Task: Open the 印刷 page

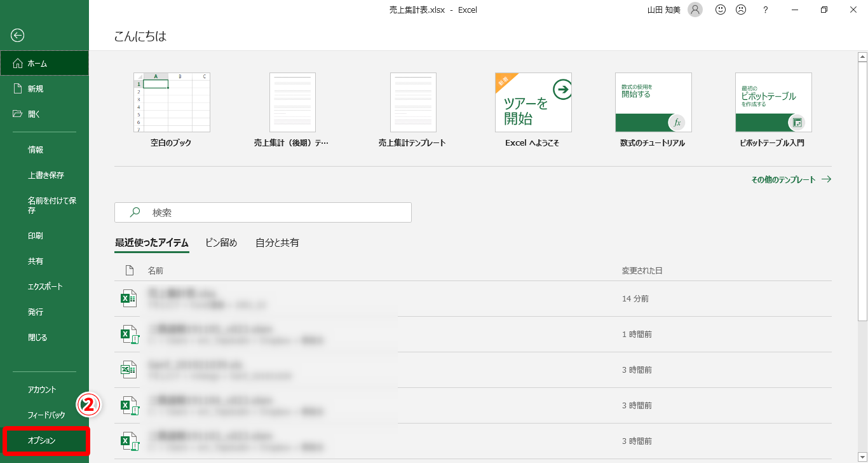Action: [44, 236]
